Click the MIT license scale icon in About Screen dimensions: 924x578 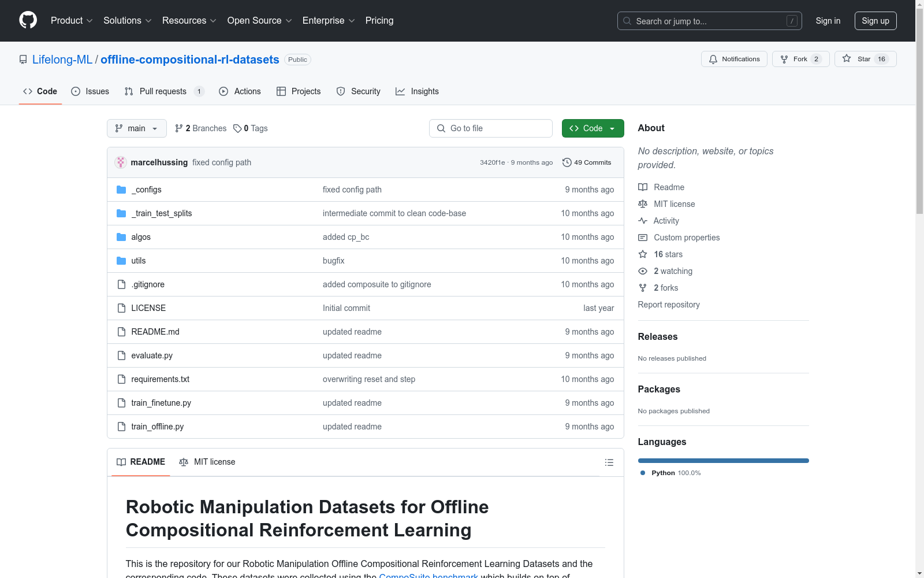[x=643, y=204]
